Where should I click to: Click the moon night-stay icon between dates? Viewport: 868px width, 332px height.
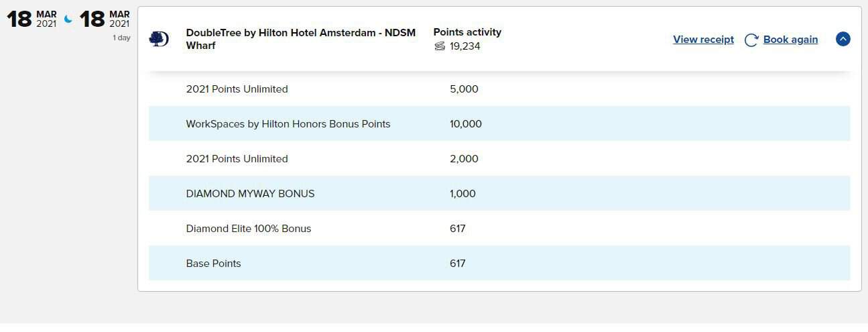point(68,19)
